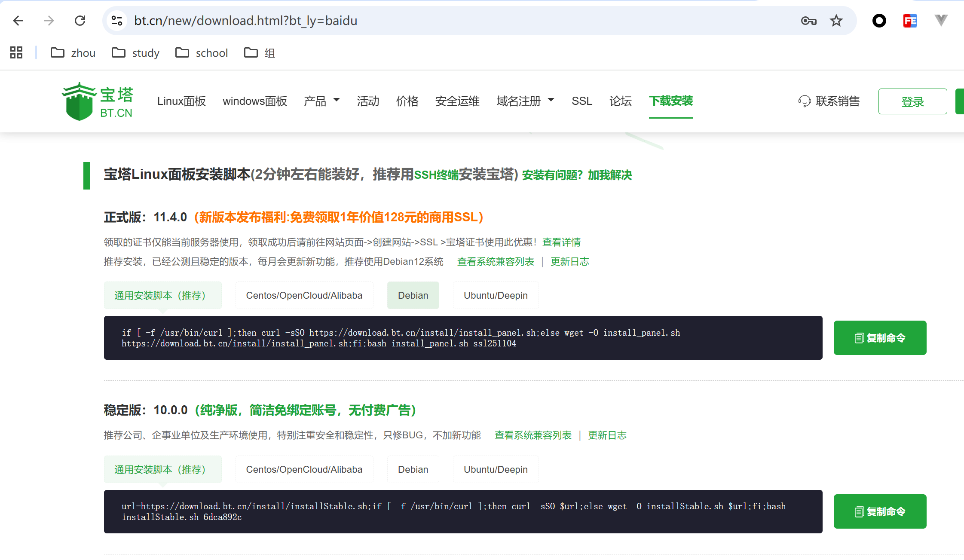Click the 登录 login button
964x560 pixels.
(x=912, y=101)
